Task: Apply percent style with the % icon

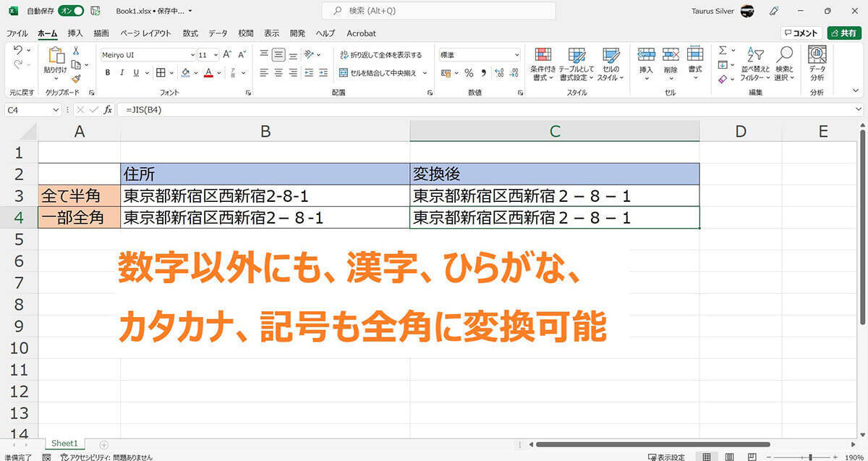Action: click(469, 73)
